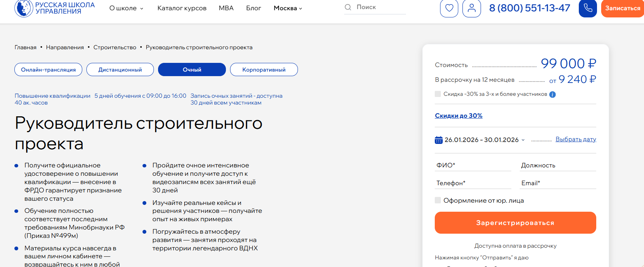Enable the -30% discount for 3+ participants checkbox
The image size is (644, 267).
coord(438,94)
